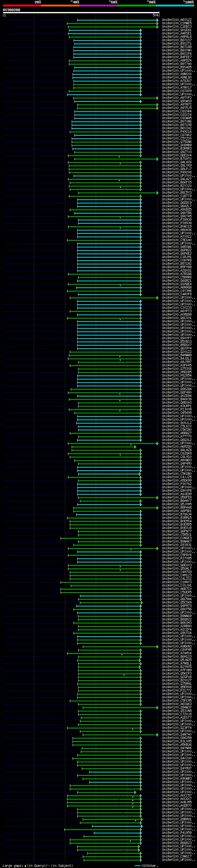Screen dimensions: 197x868
Task: Choose hit UniRef100_P62854
Action: pos(177,375)
